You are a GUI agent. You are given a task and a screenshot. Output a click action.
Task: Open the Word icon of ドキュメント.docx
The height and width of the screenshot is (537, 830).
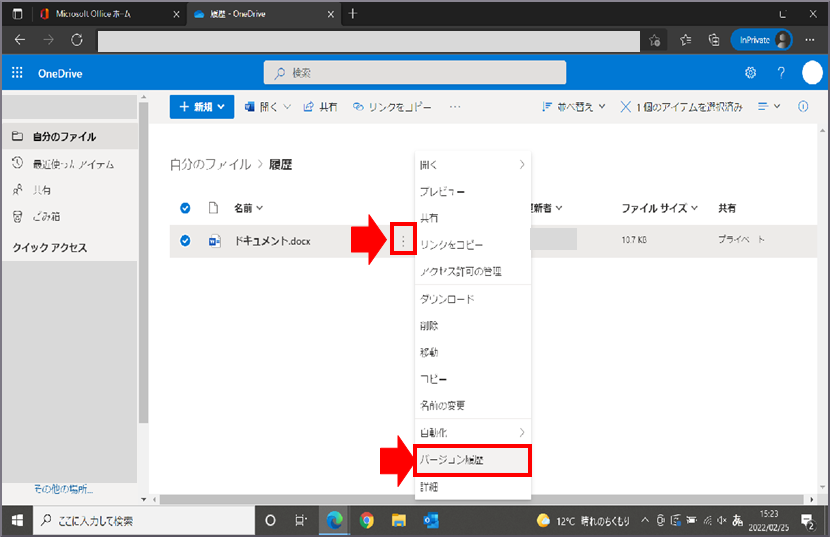214,241
